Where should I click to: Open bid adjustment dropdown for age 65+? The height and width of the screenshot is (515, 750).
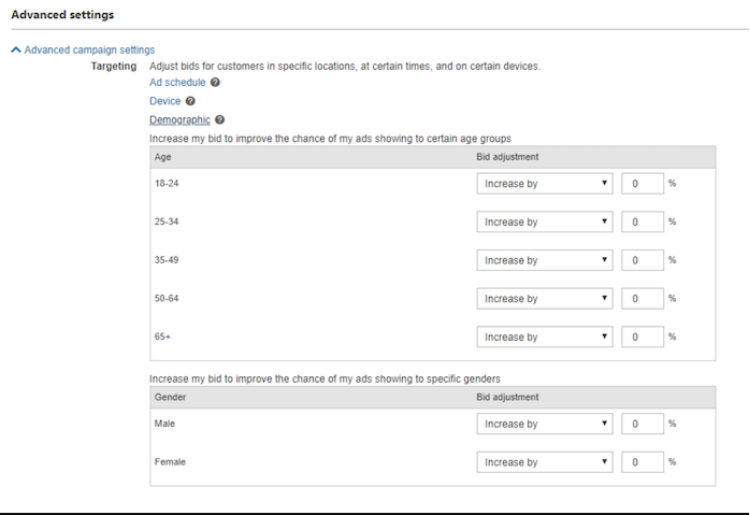click(545, 337)
